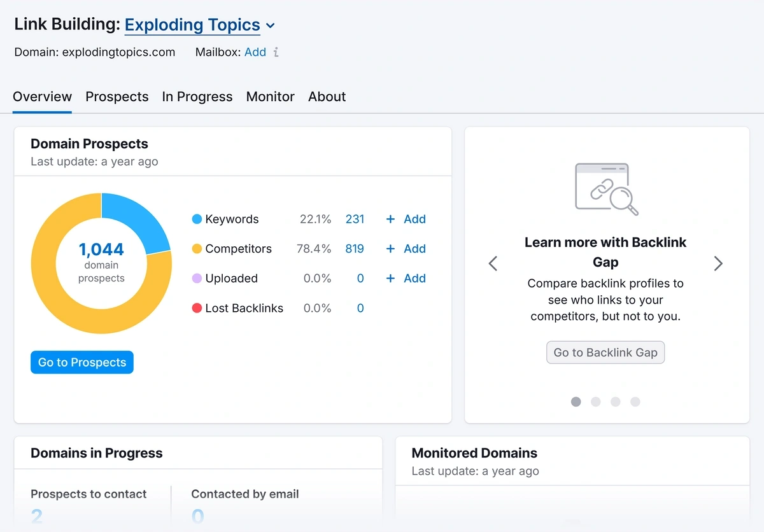Open the About tab
Image resolution: width=764 pixels, height=532 pixels.
pyautogui.click(x=327, y=97)
